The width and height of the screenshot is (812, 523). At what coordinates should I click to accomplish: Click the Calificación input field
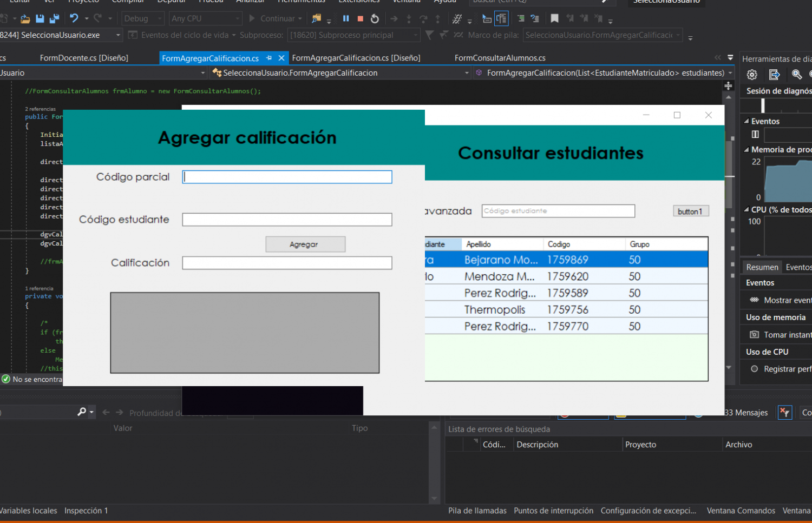click(x=287, y=263)
